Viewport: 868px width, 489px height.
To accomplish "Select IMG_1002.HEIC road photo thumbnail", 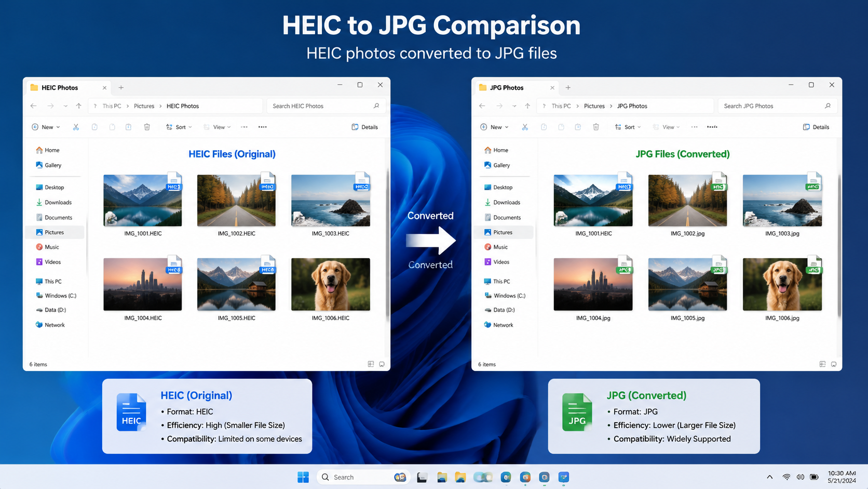I will pyautogui.click(x=236, y=200).
